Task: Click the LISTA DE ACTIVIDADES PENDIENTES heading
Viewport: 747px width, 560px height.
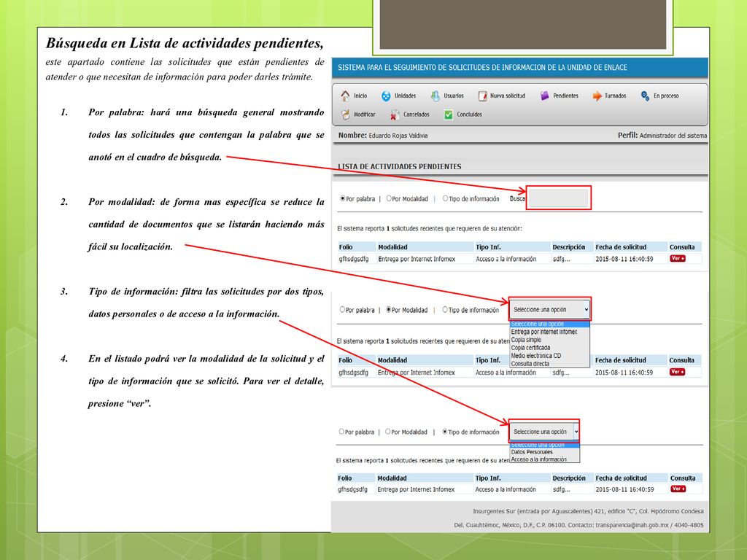Action: [400, 167]
